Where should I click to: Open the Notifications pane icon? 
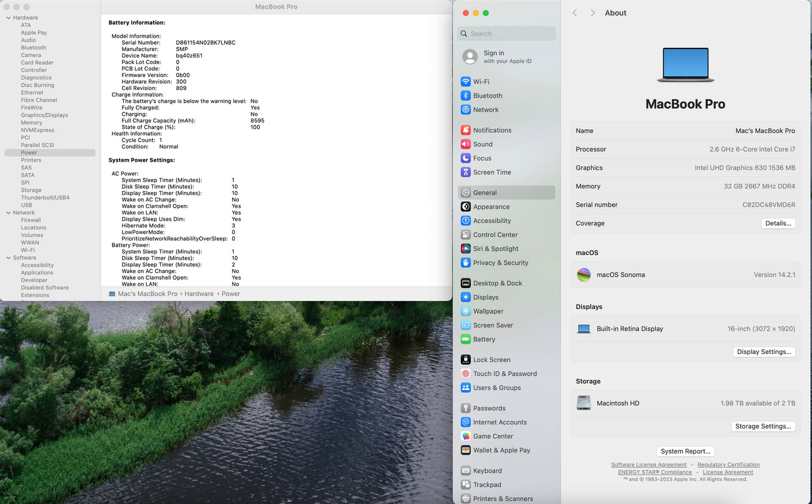465,130
